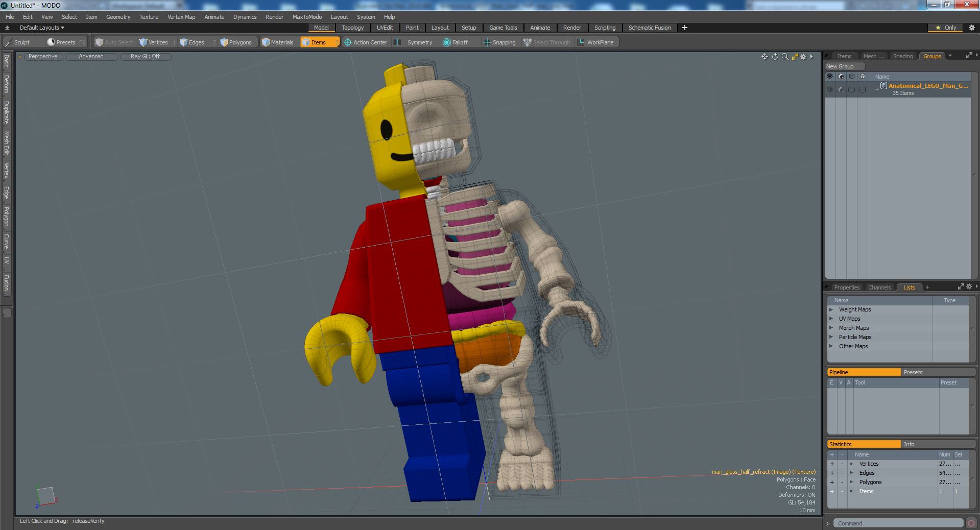Expand the Anatomical_LEGO_Man group with plus
980x530 pixels.
[x=877, y=89]
